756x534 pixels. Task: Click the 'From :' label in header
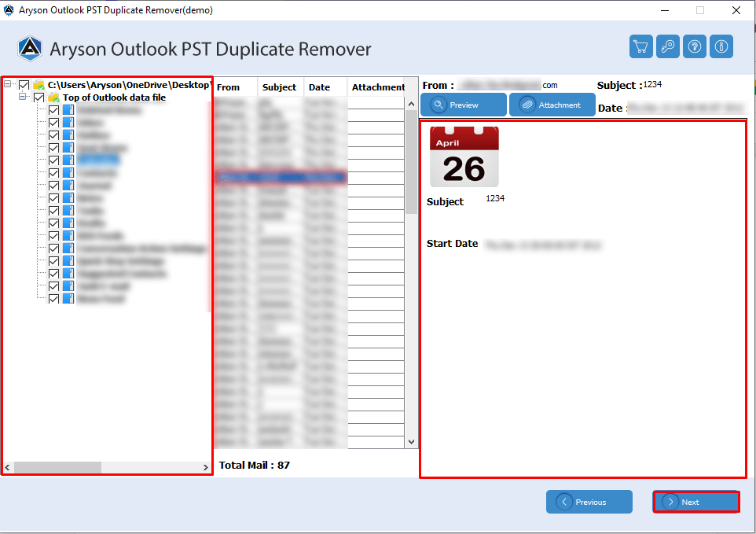click(x=439, y=86)
